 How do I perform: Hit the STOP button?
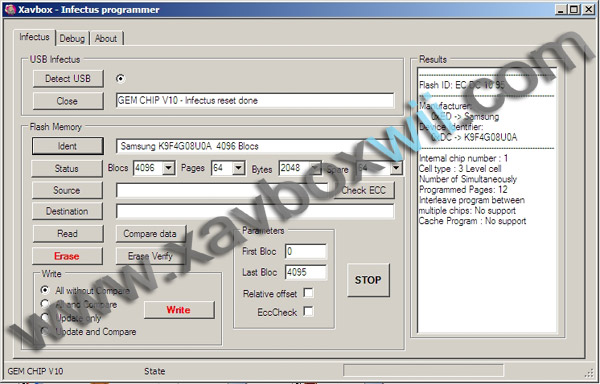tap(368, 280)
